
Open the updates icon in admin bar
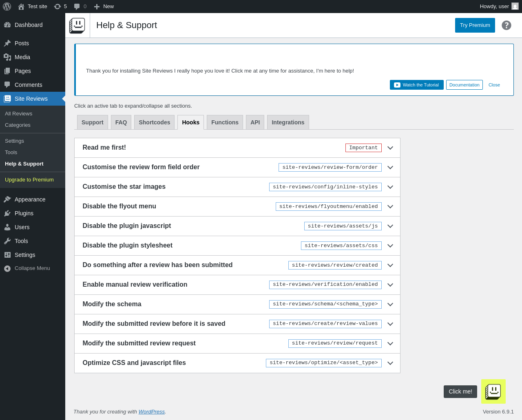58,7
